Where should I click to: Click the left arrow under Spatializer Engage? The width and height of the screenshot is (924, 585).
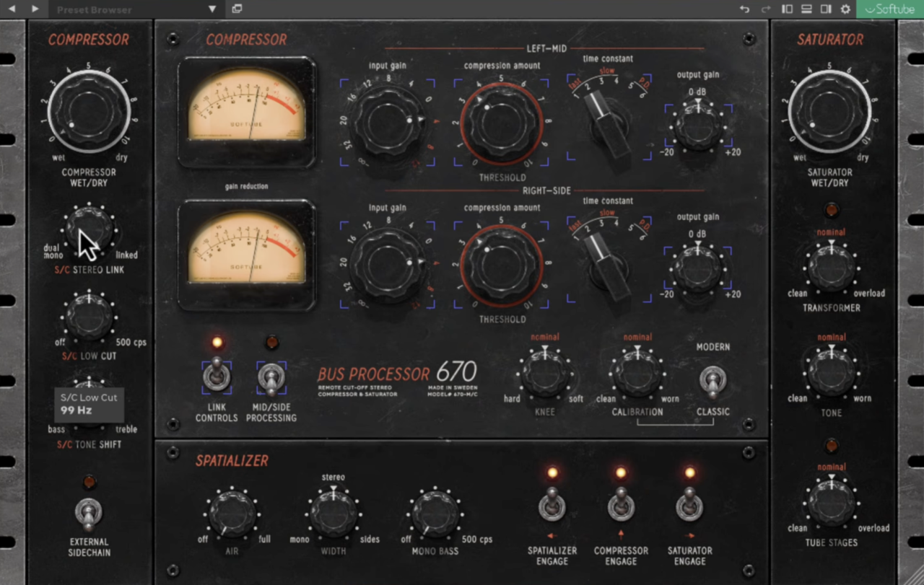coord(552,536)
